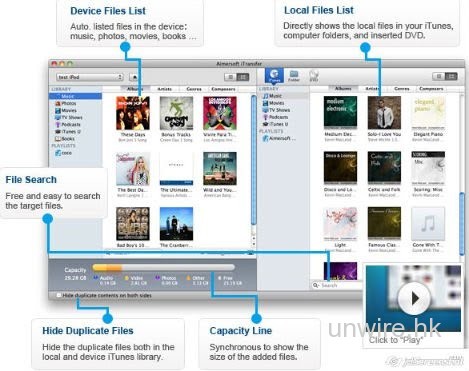Viewport: 469px width, 371px height.
Task: Select the These Days album cover
Action: [133, 113]
